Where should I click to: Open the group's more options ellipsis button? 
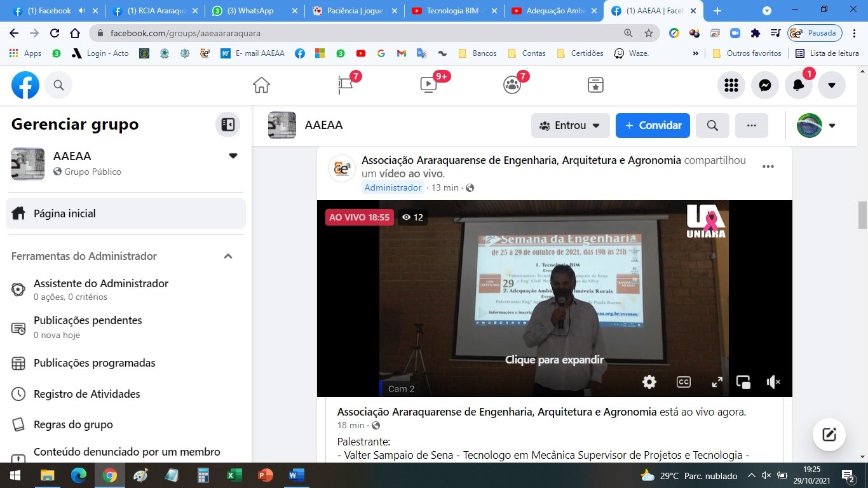pyautogui.click(x=752, y=125)
